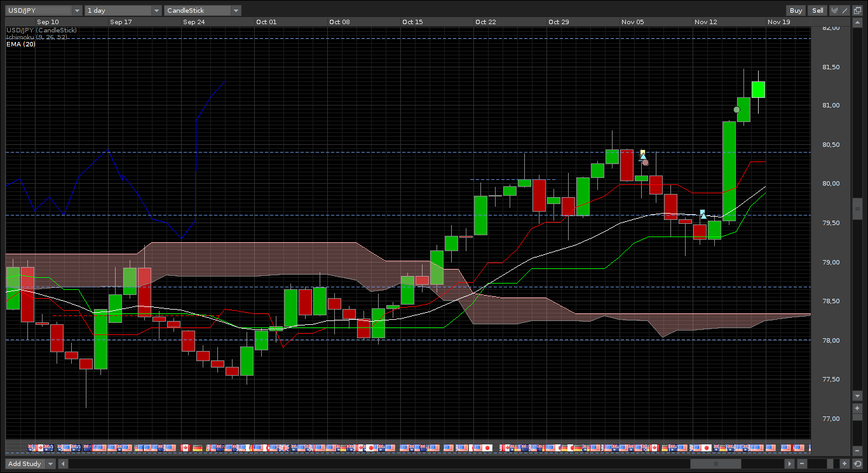The image size is (868, 473).
Task: Expand the 1 day timeframe dropdown
Action: click(123, 10)
